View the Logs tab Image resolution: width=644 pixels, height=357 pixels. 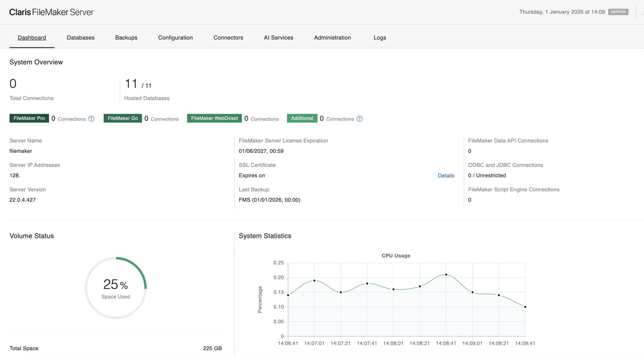point(380,38)
